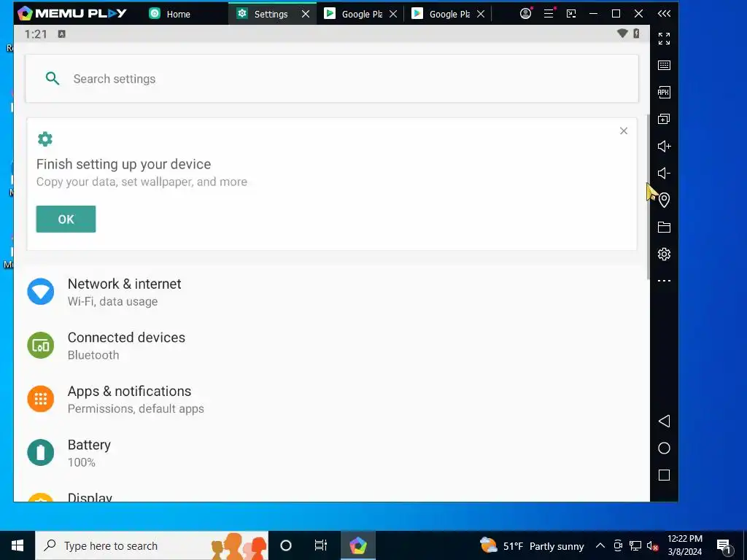Image resolution: width=747 pixels, height=560 pixels.
Task: Open the Display settings entry
Action: (x=332, y=496)
